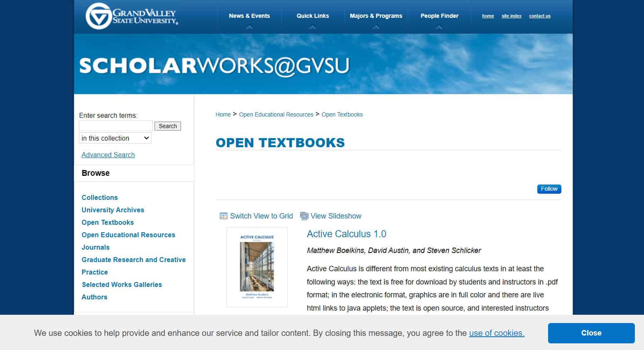Click the OPEN TEXTBOOKS page heading
This screenshot has width=644, height=350.
[x=280, y=143]
